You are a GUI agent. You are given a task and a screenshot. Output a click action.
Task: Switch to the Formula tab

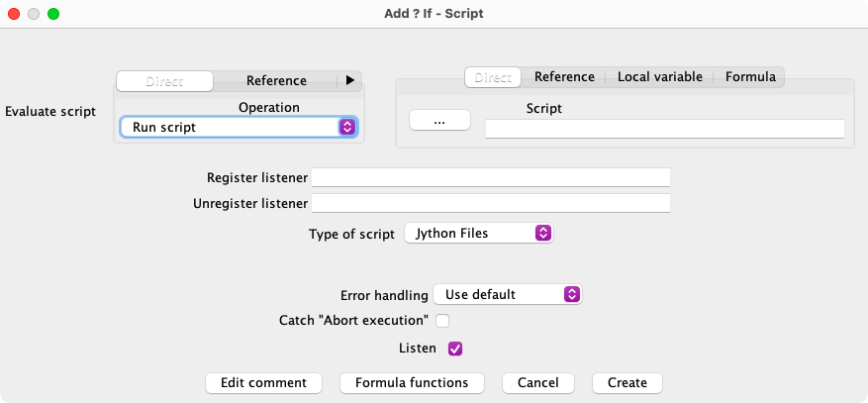coord(750,77)
